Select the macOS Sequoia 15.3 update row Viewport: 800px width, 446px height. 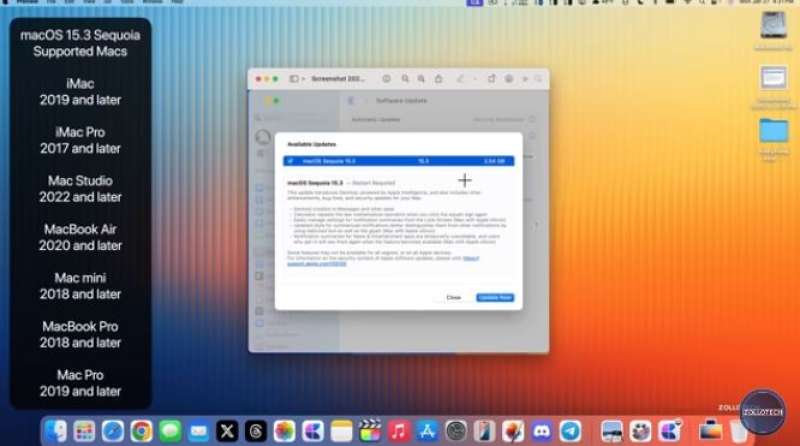[x=398, y=161]
